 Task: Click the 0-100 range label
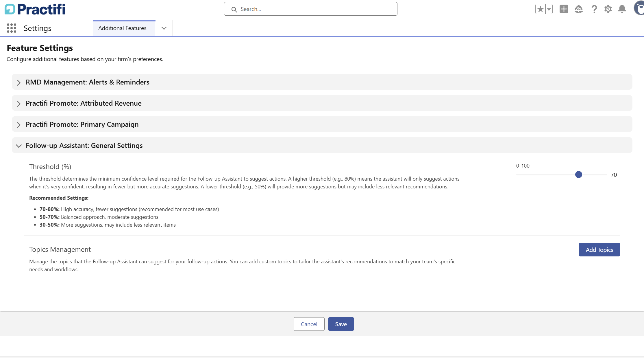523,166
